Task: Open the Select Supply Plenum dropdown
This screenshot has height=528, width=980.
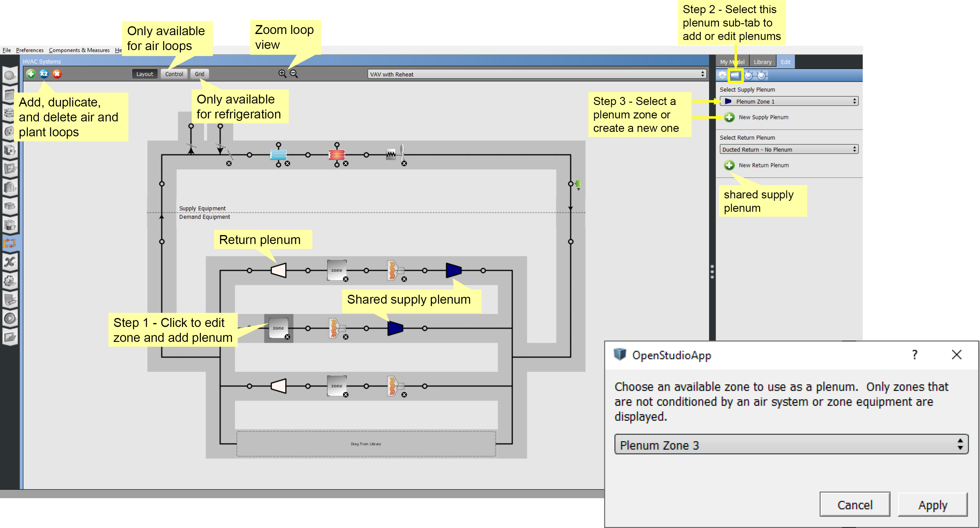Action: pyautogui.click(x=789, y=101)
